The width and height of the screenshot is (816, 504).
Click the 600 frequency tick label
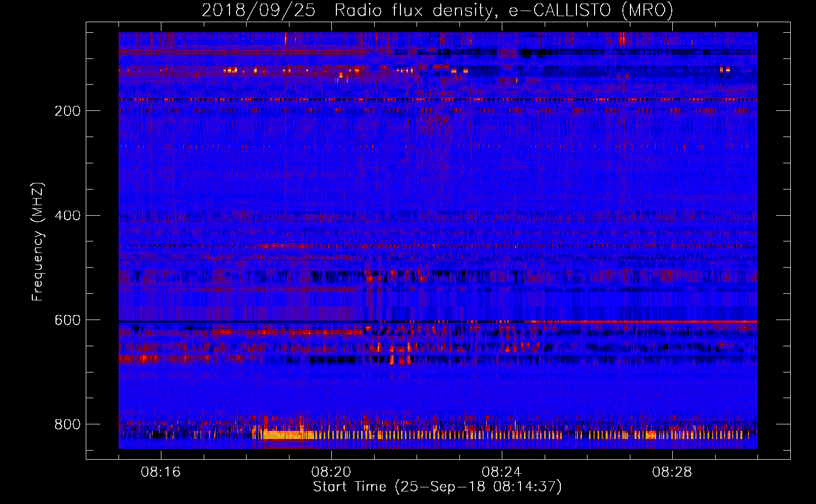click(68, 321)
